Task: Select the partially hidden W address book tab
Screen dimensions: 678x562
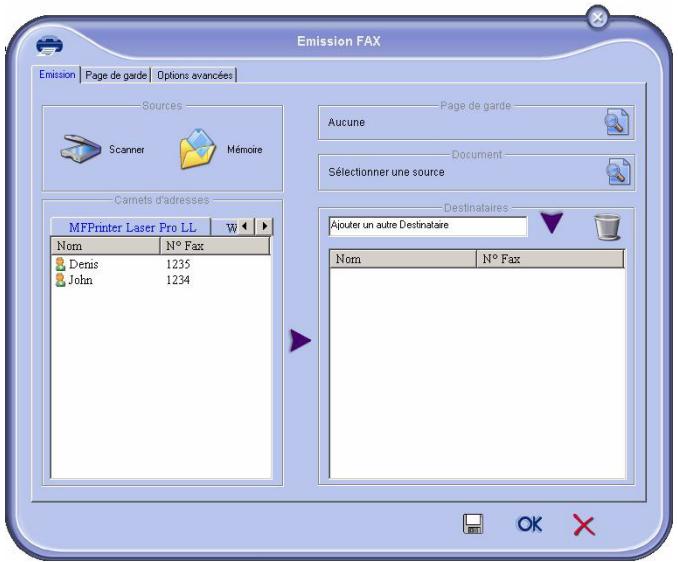Action: pyautogui.click(x=225, y=227)
